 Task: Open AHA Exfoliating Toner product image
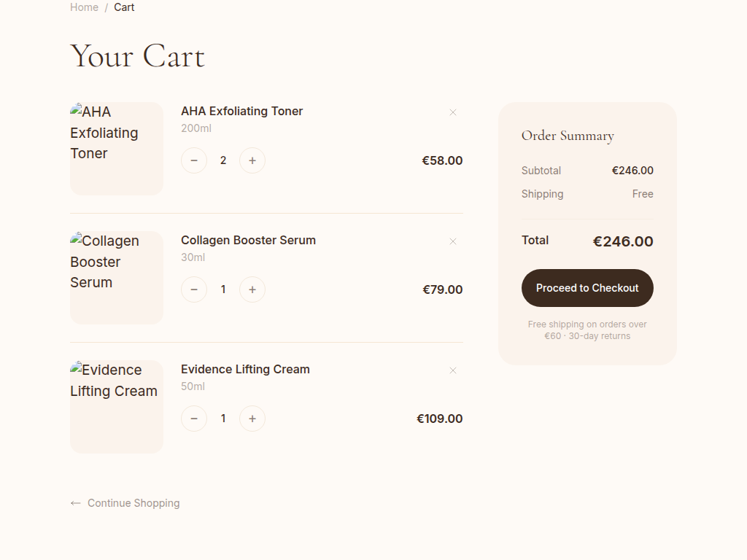pos(117,149)
